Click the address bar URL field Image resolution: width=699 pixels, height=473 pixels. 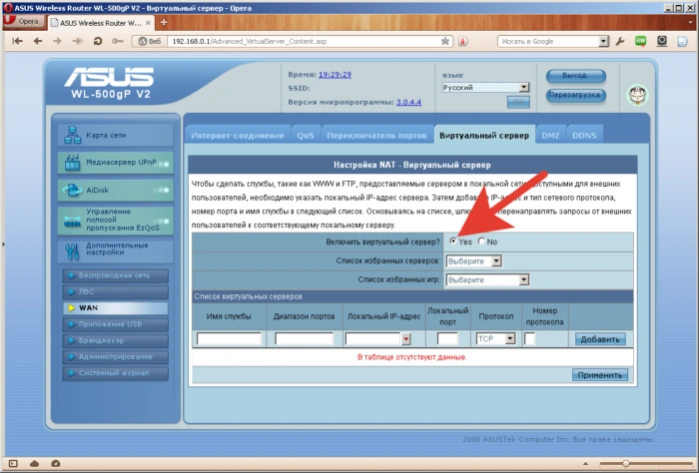point(303,41)
